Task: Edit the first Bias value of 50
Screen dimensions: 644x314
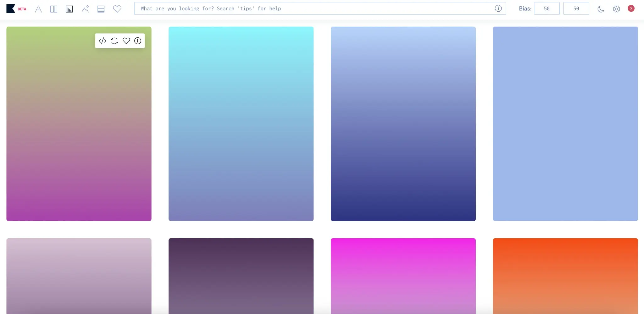Action: [547, 8]
